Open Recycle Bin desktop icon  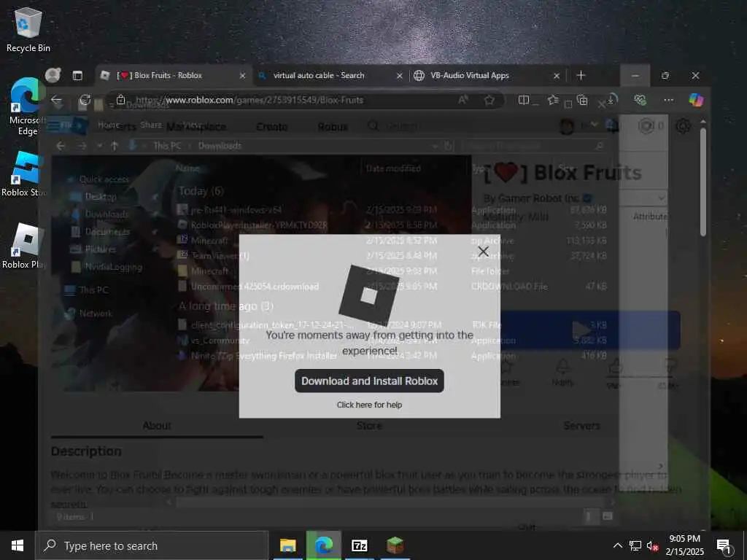(28, 29)
